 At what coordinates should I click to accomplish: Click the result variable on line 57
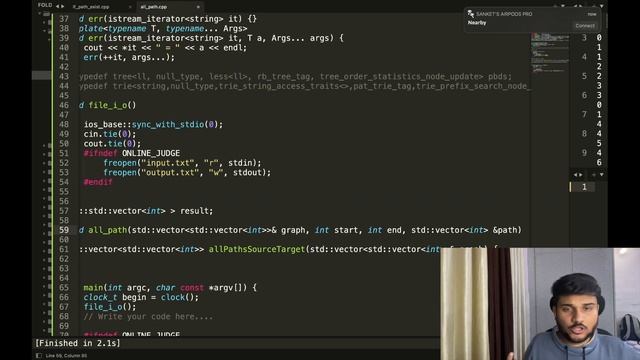tap(194, 211)
